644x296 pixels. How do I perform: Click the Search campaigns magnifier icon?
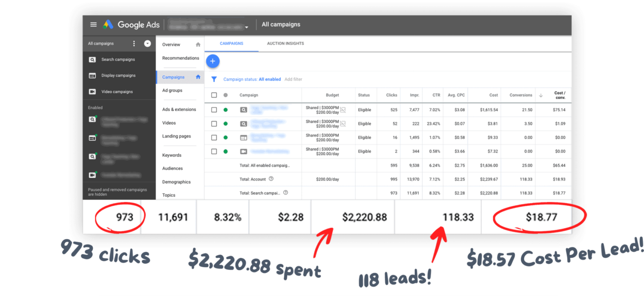click(92, 60)
